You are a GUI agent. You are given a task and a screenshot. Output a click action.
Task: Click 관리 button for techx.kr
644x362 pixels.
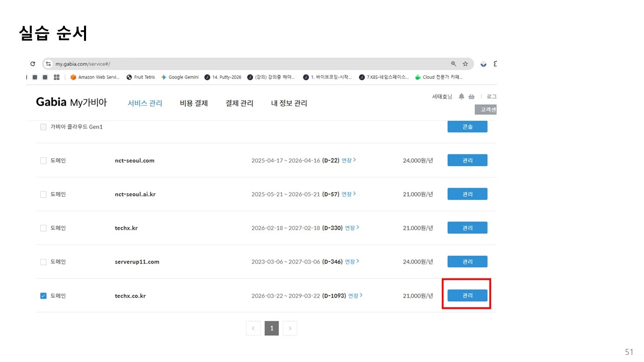[x=467, y=228]
